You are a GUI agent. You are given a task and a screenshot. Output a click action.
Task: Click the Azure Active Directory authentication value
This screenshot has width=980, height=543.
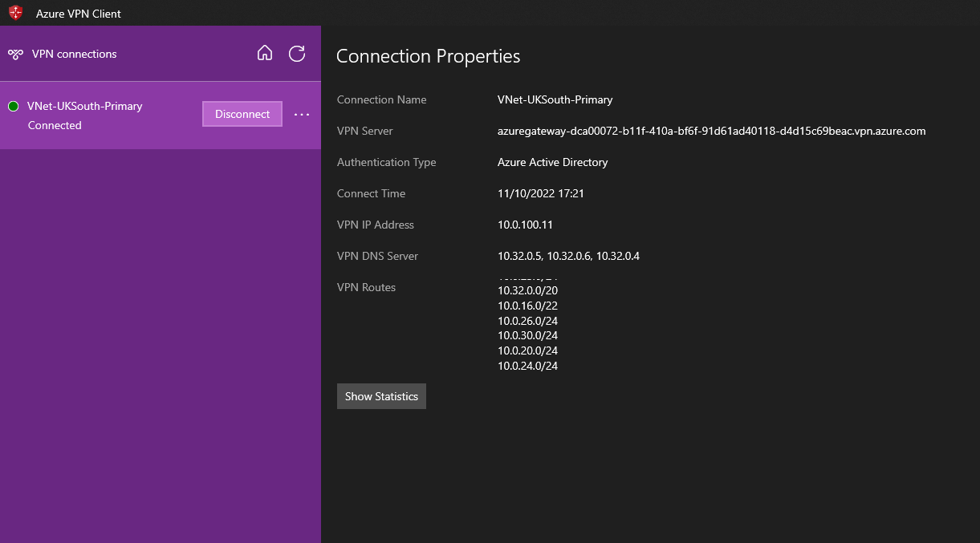pyautogui.click(x=552, y=162)
